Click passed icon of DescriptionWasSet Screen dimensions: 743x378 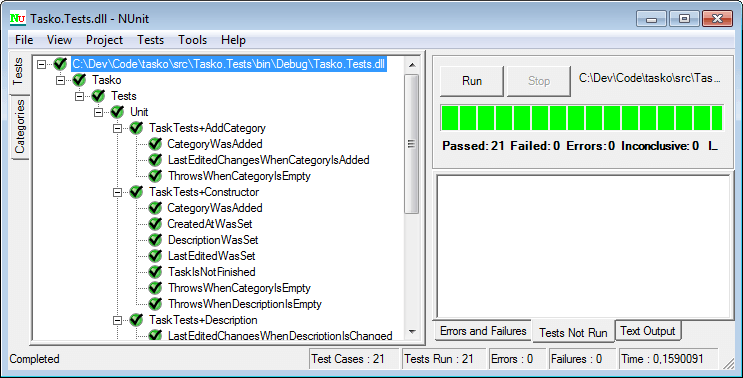[155, 240]
